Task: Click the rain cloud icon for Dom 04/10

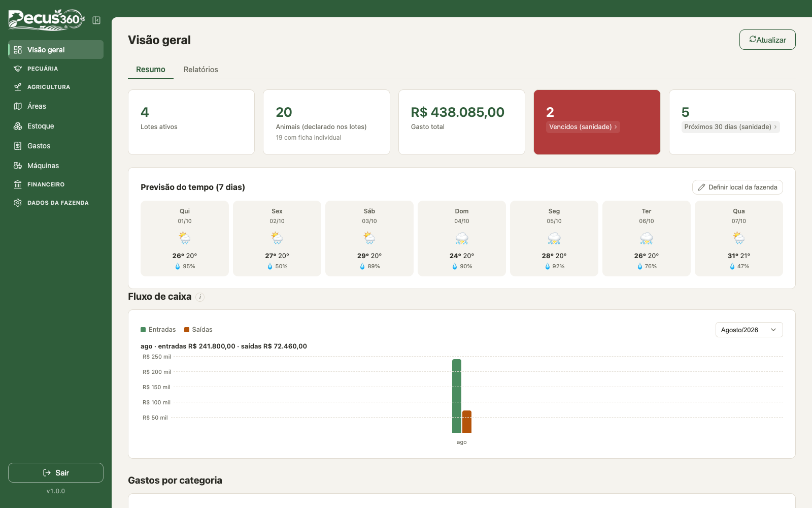Action: (x=462, y=238)
